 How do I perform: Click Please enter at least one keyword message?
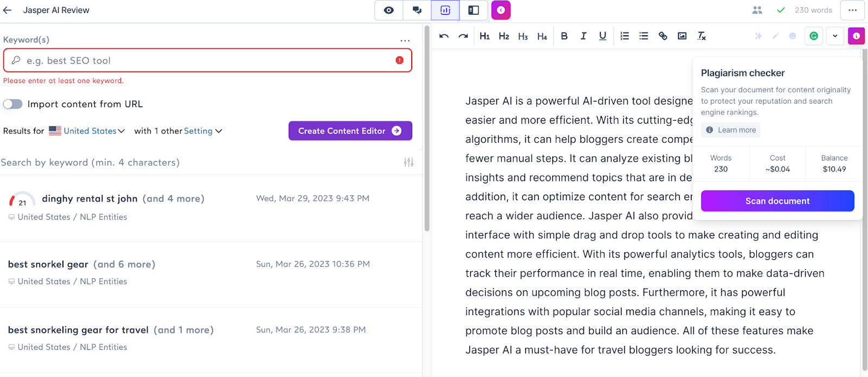coord(63,81)
